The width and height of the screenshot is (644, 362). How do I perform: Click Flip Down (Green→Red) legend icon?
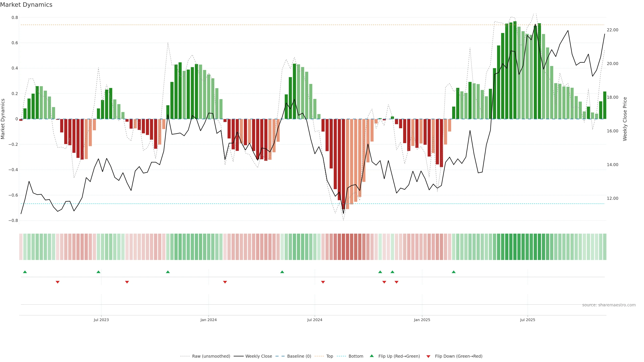428,356
